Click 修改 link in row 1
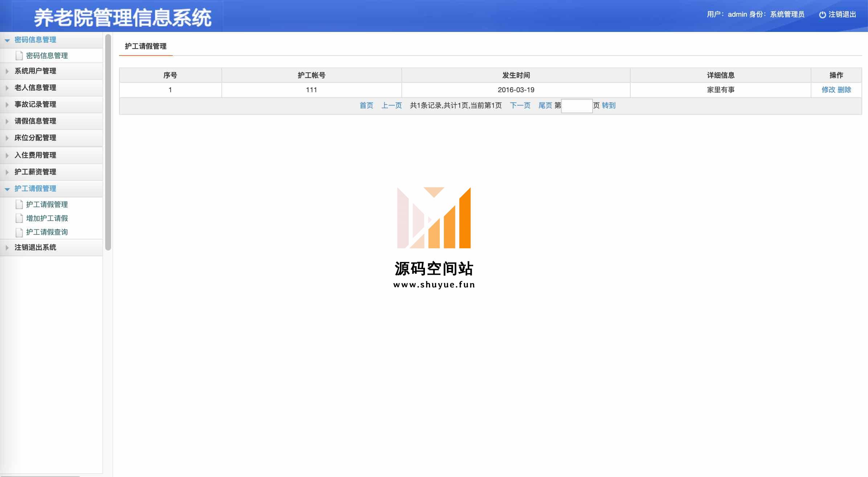 (828, 90)
